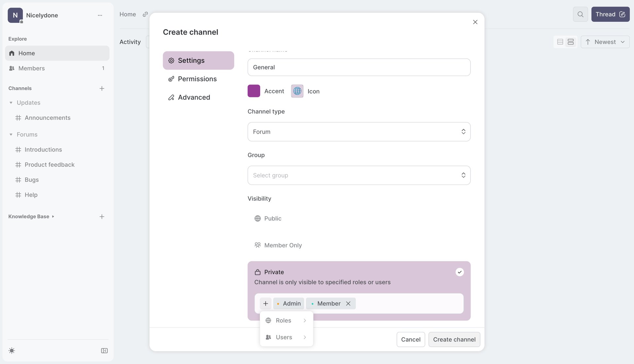Click the Channel name field containing General

pyautogui.click(x=359, y=67)
